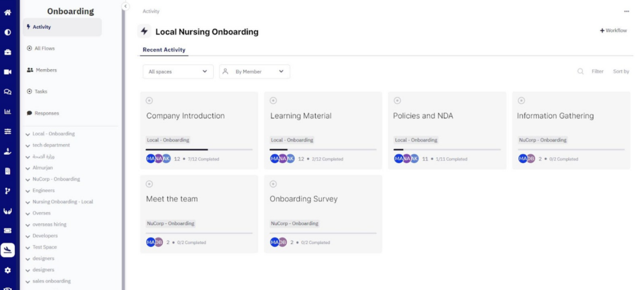Open the three-dot more options menu
Image resolution: width=644 pixels, height=290 pixels.
[626, 11]
